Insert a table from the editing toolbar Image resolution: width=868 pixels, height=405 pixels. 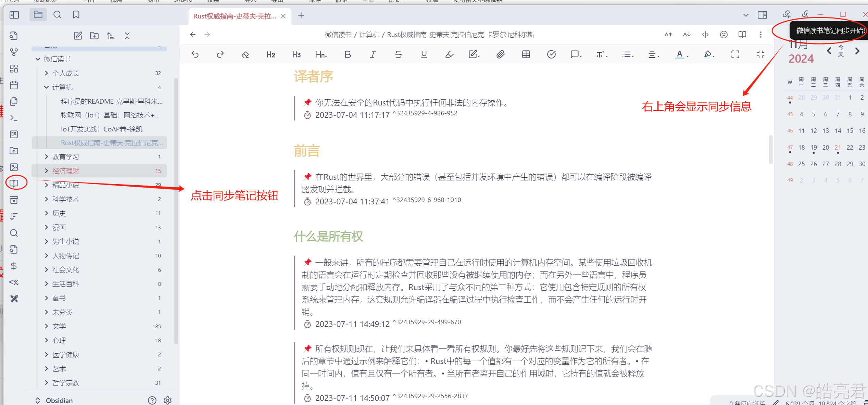coord(526,54)
